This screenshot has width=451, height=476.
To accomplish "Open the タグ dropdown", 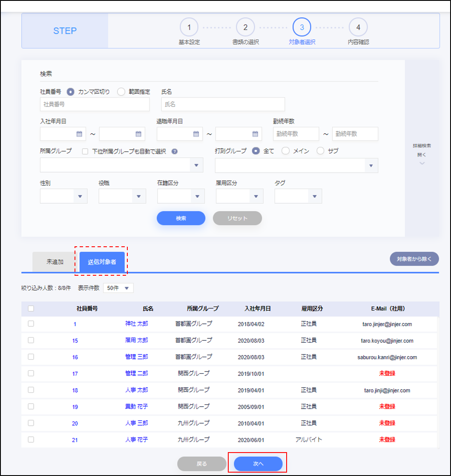I will (x=298, y=196).
